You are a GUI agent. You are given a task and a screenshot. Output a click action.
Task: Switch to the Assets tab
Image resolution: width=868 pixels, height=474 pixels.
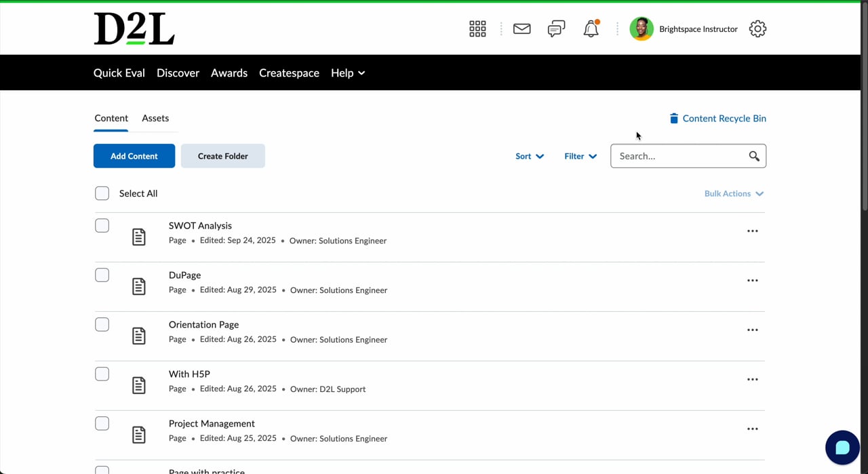click(155, 118)
